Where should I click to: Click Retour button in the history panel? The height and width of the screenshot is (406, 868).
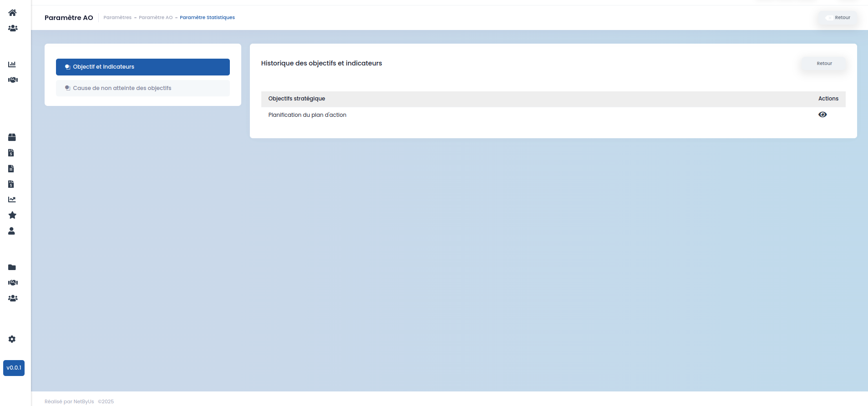pos(824,64)
